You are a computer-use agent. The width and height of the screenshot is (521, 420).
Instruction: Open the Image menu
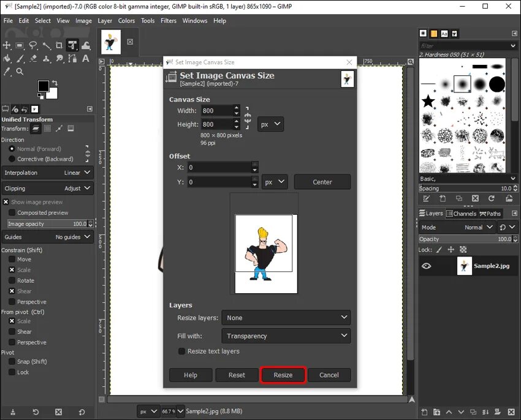pyautogui.click(x=83, y=21)
